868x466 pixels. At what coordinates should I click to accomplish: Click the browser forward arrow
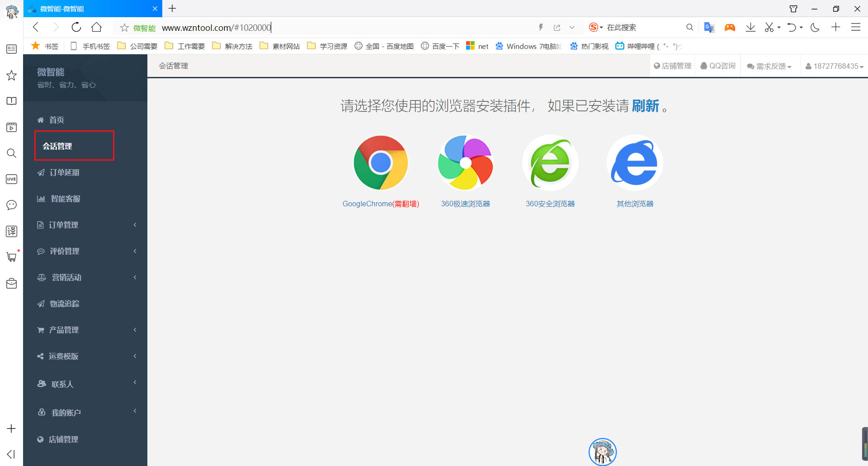click(x=56, y=27)
